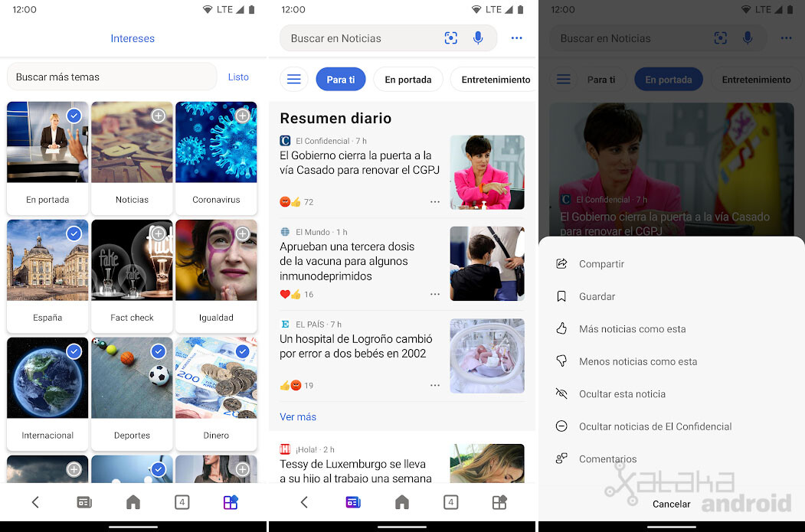Switch to the Entretenimiento tab
This screenshot has width=805, height=532.
[493, 79]
